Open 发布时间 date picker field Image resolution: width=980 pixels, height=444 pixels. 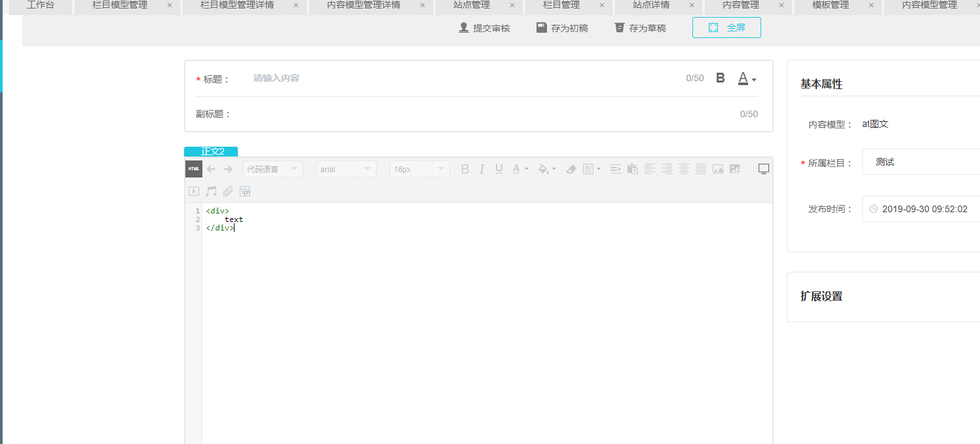pos(921,209)
